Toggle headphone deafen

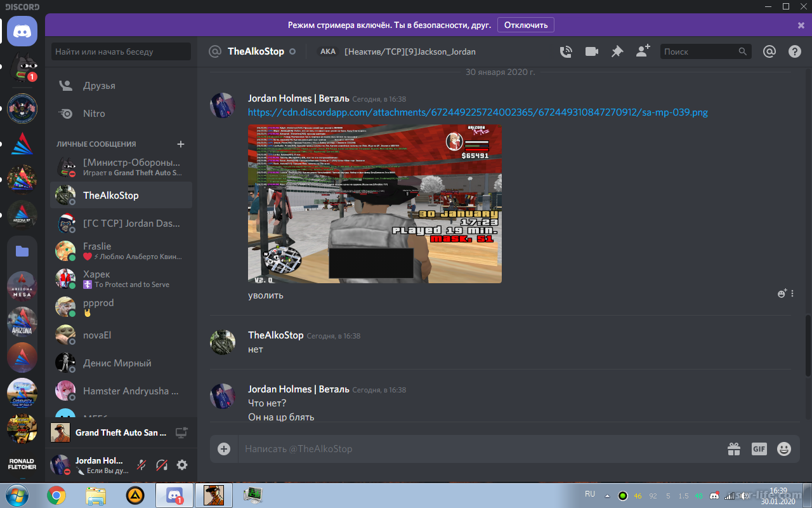tap(162, 465)
